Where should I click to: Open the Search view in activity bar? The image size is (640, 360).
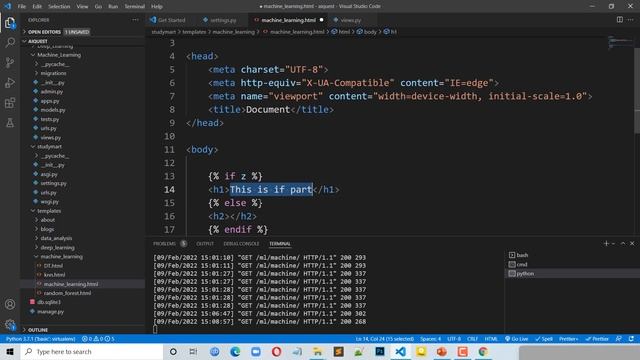10,42
